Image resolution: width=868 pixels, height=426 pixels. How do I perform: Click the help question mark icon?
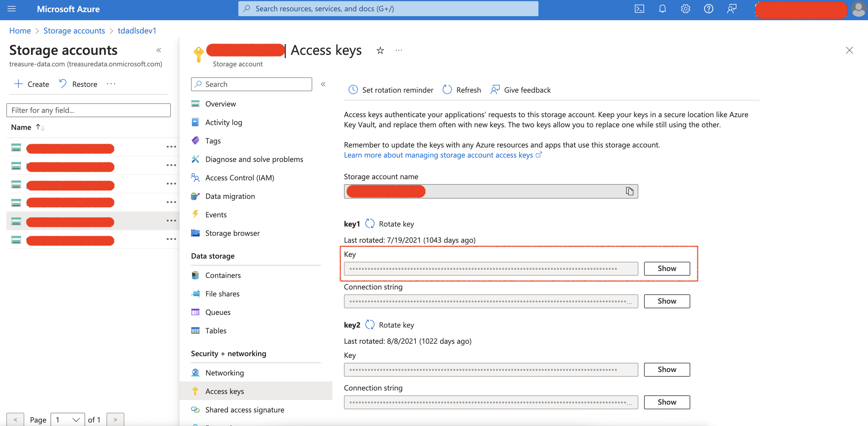point(708,9)
